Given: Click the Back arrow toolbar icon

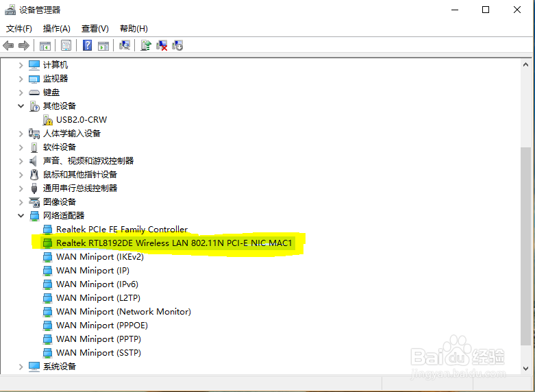Looking at the screenshot, I should pos(8,45).
